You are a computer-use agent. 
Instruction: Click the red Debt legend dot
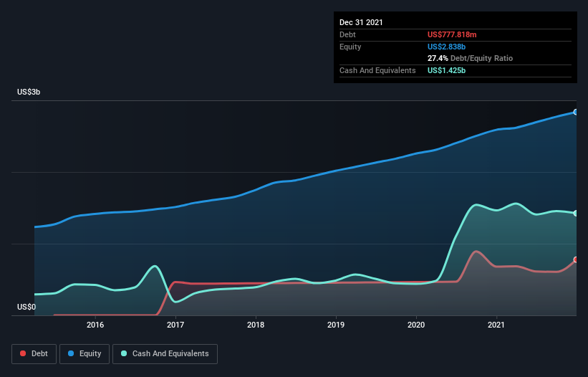[x=23, y=353]
